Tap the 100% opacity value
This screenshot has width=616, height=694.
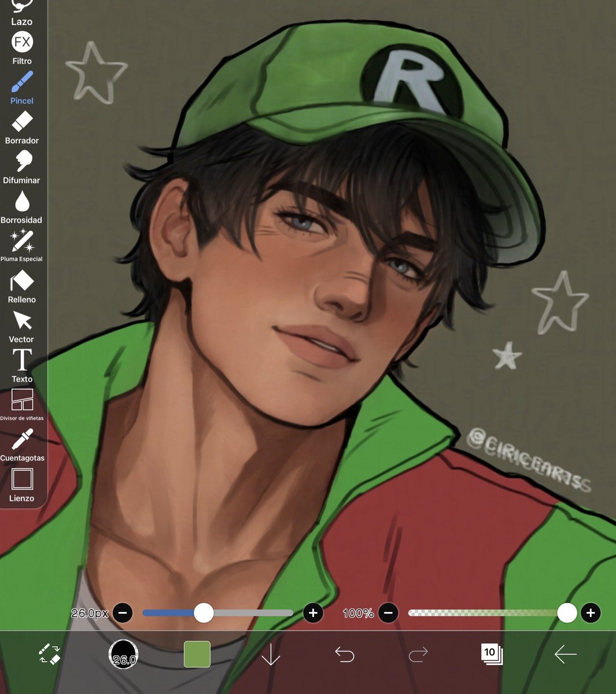pyautogui.click(x=358, y=613)
